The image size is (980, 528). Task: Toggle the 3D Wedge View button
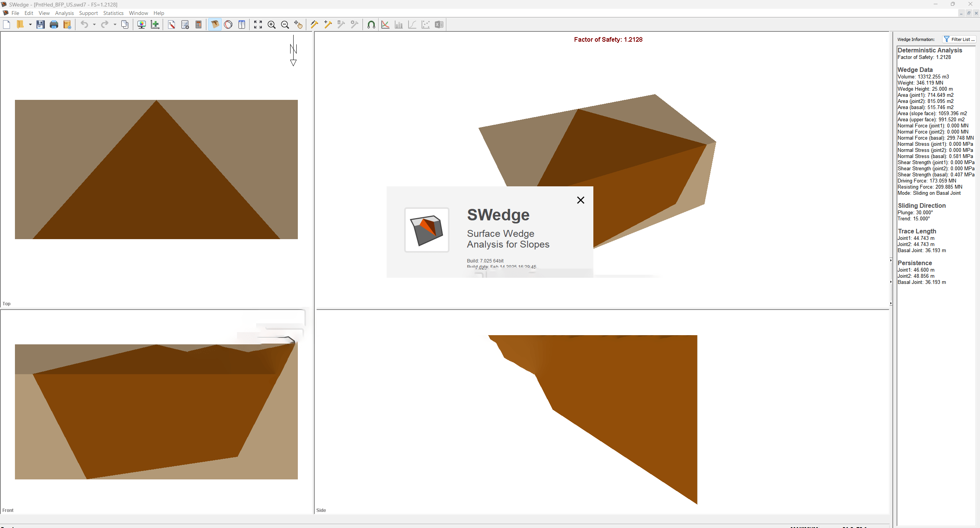click(x=215, y=25)
